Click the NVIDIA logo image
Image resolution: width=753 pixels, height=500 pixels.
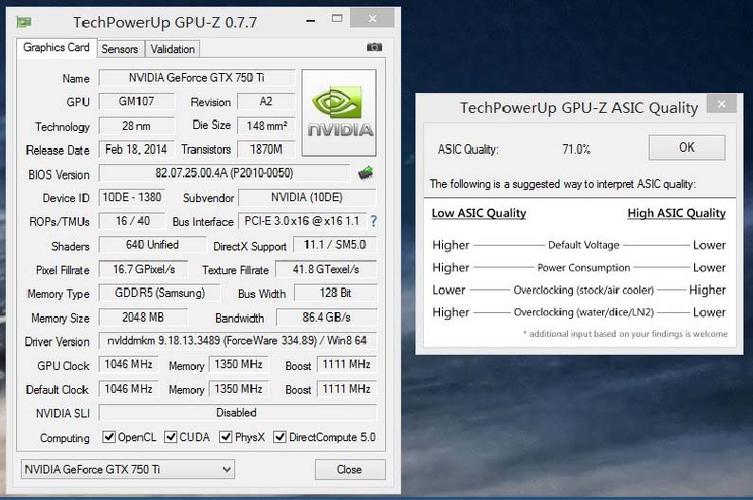click(339, 113)
